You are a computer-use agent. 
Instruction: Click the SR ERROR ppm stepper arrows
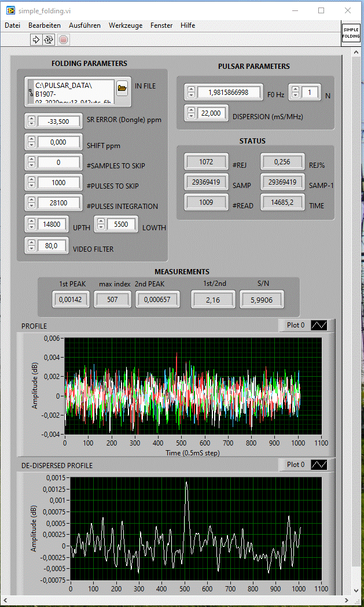[32, 122]
